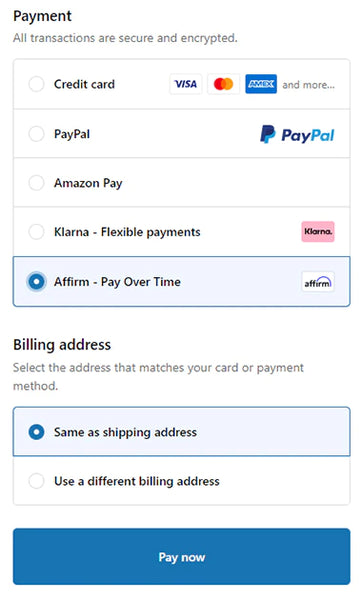Select the PayPal radio button
This screenshot has width=362, height=600.
click(x=36, y=134)
